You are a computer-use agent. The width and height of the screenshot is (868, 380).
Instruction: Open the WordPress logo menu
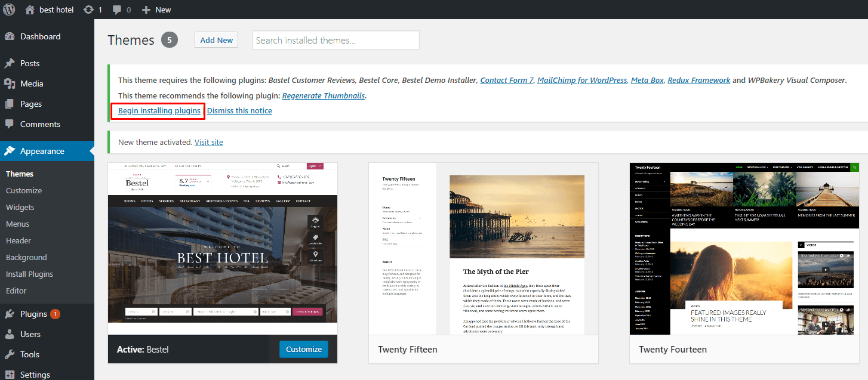(x=9, y=10)
